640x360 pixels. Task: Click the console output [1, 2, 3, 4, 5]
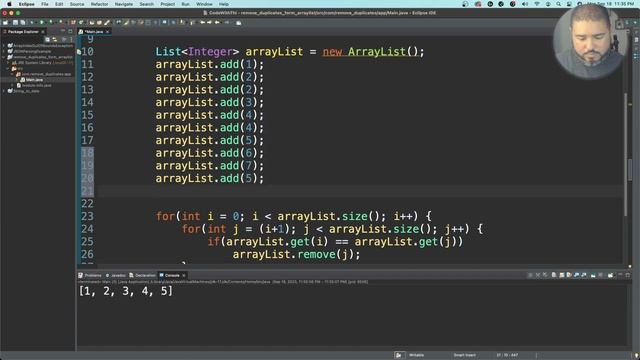click(126, 291)
